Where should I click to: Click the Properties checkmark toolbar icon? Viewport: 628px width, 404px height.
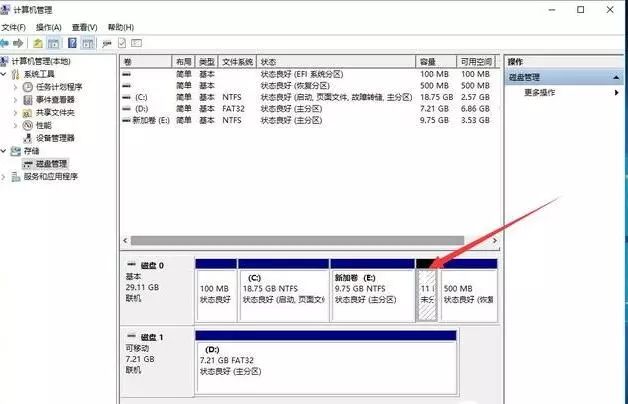tap(122, 43)
